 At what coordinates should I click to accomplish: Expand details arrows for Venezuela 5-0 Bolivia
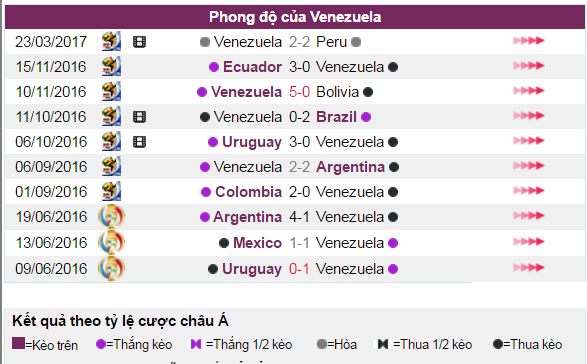coord(528,91)
